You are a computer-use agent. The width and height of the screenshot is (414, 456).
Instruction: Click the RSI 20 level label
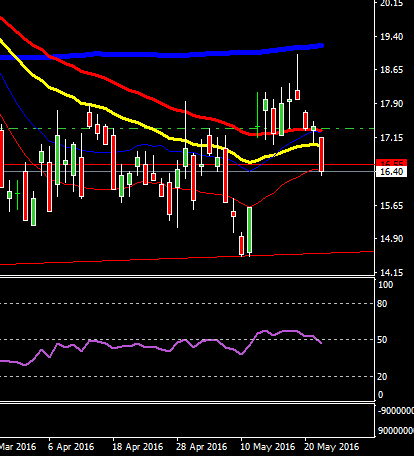click(383, 377)
